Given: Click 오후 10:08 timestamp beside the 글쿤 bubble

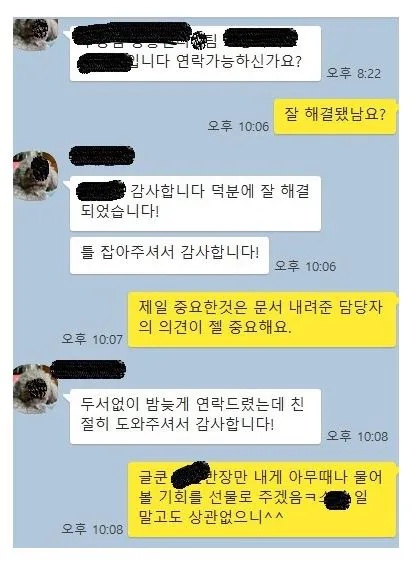Looking at the screenshot, I should 92,529.
